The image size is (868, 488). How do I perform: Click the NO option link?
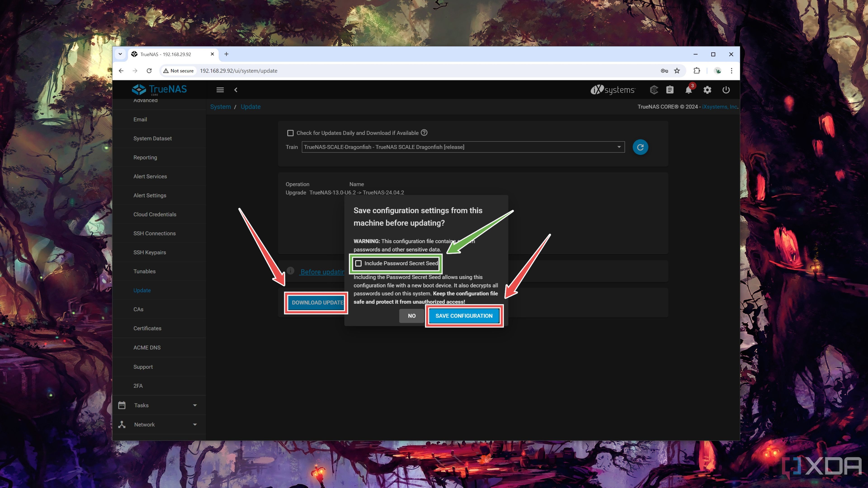(x=411, y=315)
